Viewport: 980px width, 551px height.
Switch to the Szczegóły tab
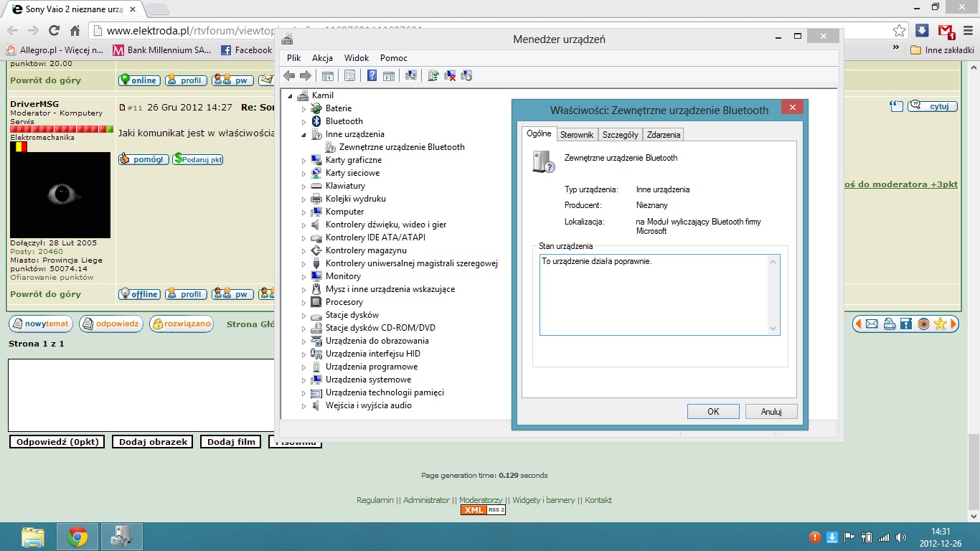621,134
